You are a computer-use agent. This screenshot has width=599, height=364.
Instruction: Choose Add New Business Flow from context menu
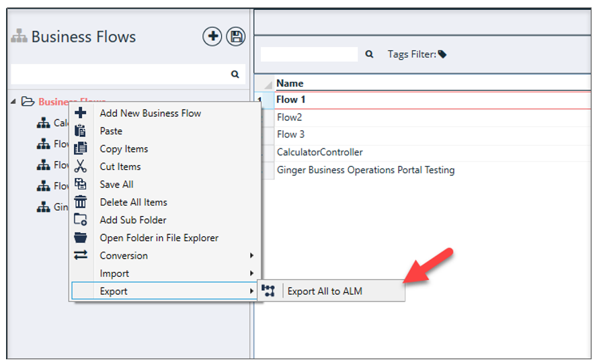150,113
